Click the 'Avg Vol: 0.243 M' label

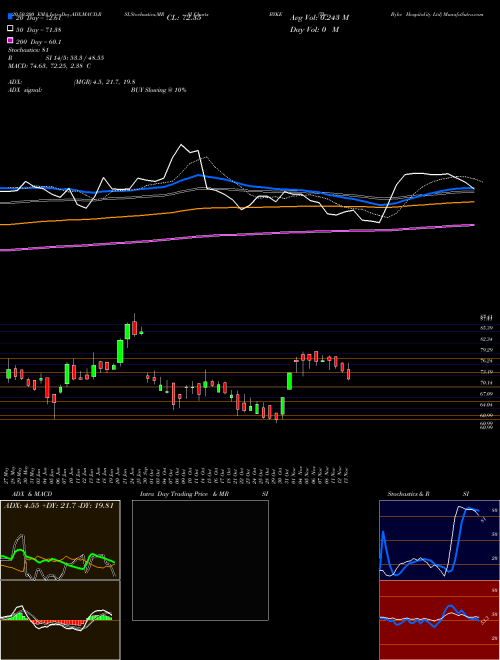[x=319, y=18]
